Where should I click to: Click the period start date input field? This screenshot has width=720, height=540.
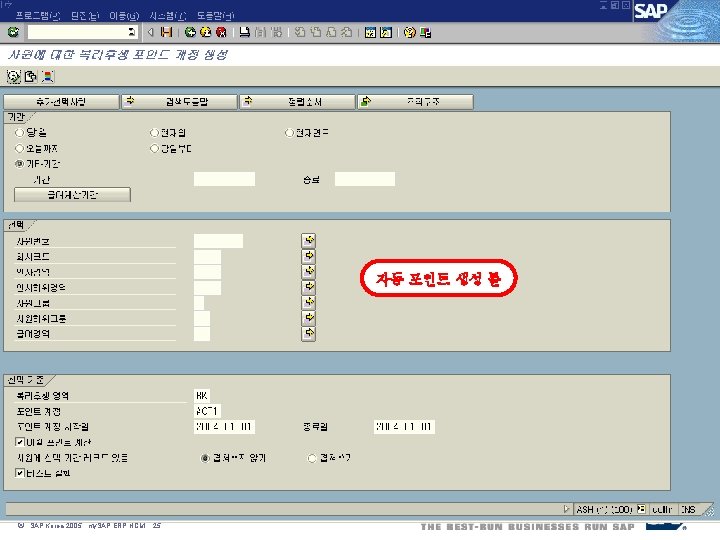224,179
